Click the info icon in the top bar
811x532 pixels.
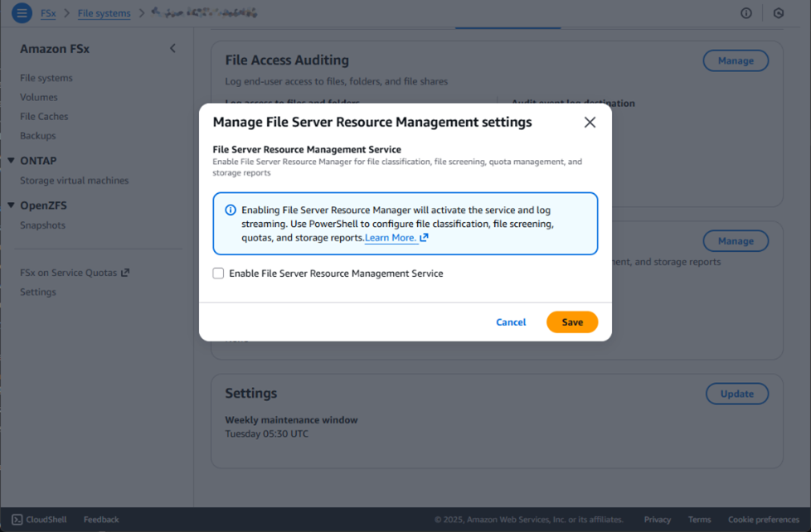745,12
